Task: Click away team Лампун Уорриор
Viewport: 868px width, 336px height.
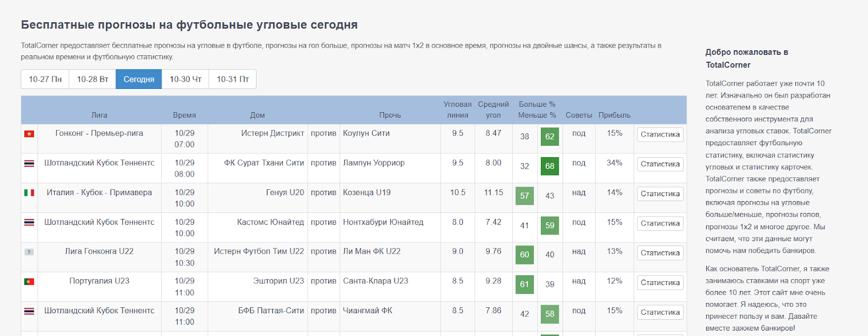Action: click(x=374, y=163)
